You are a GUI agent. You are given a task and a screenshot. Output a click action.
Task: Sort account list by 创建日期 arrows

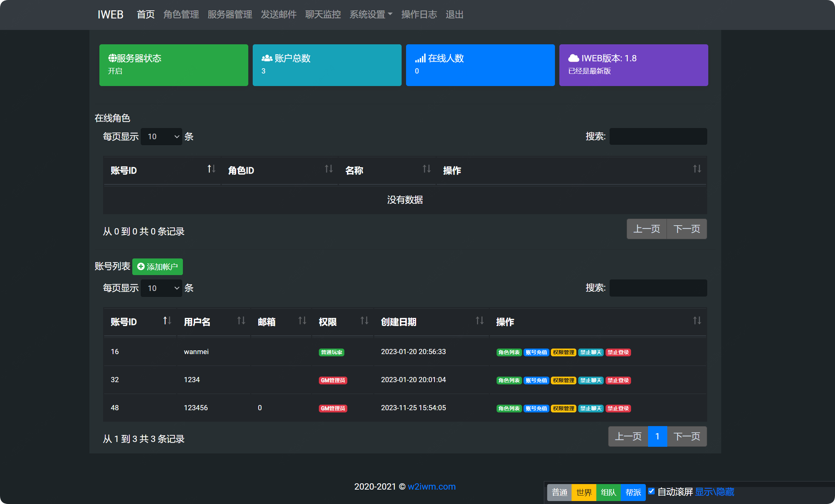click(x=479, y=320)
